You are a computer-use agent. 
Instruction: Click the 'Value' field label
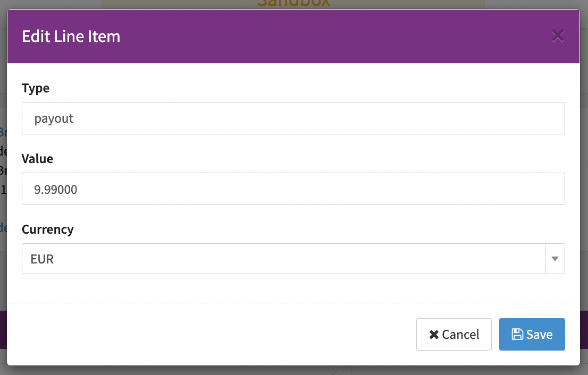[37, 159]
